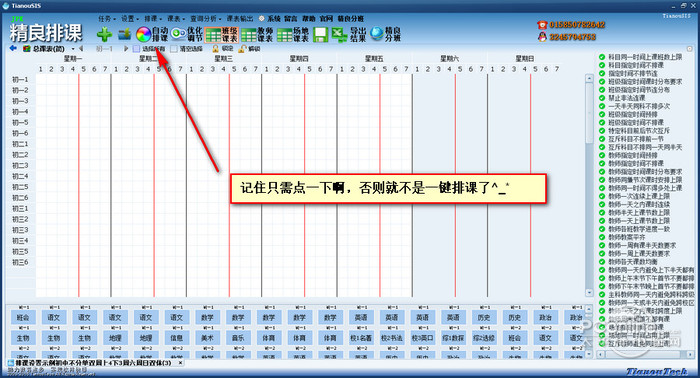Image resolution: width=700 pixels, height=378 pixels.
Task: Click the 解锁 unlock icon
Action: [242, 48]
